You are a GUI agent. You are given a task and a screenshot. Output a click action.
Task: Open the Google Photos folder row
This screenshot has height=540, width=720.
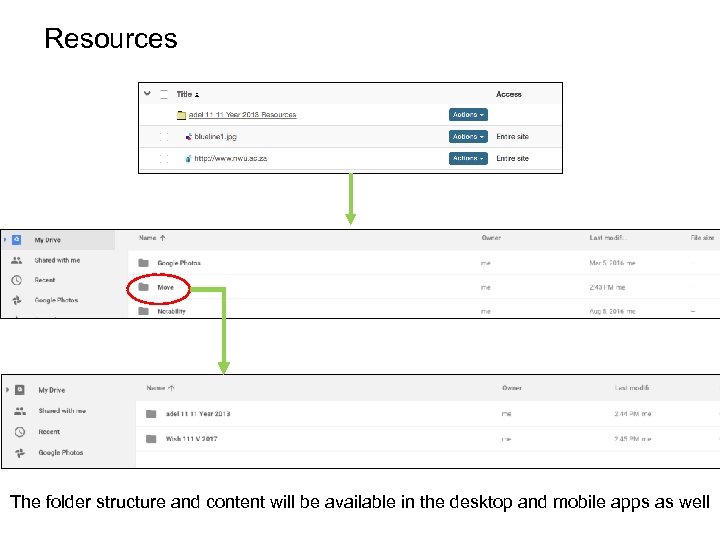point(422,263)
